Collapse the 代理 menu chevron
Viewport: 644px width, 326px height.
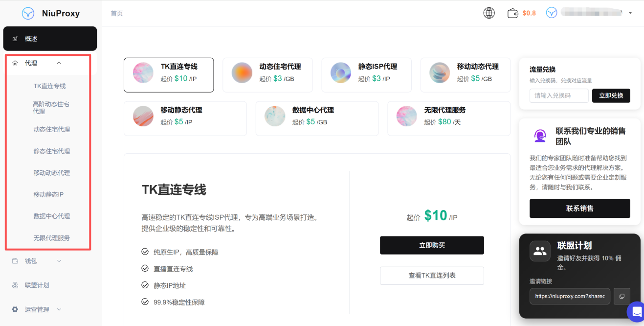59,63
